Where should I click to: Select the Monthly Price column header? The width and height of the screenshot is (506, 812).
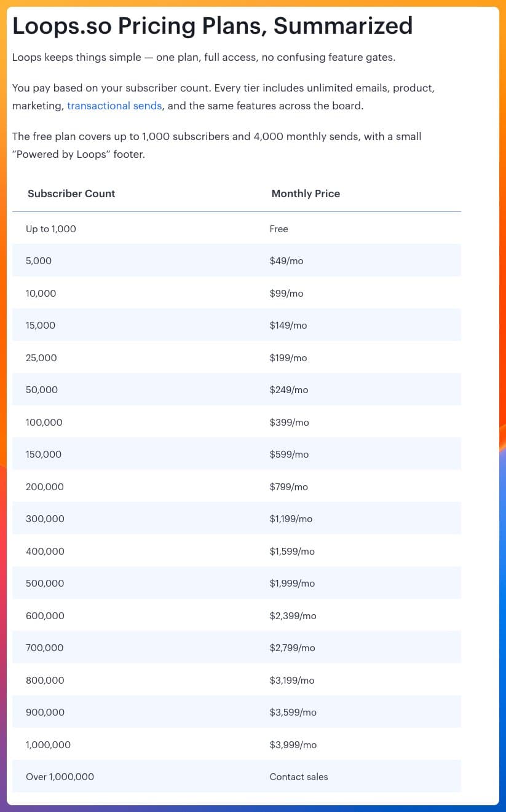pos(306,193)
